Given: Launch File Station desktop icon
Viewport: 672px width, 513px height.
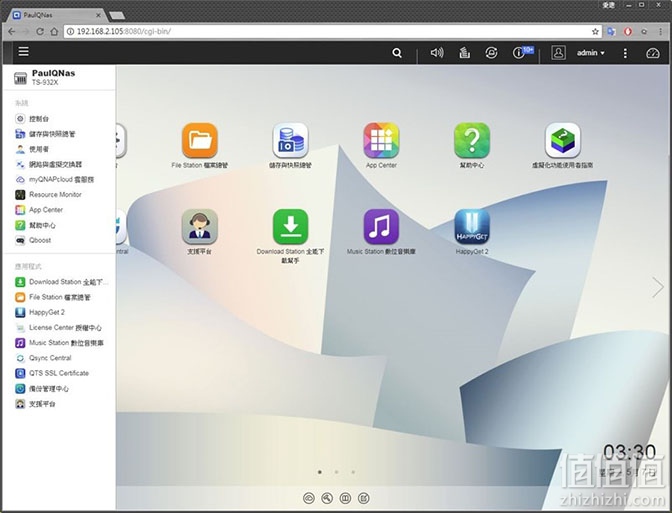Looking at the screenshot, I should [x=200, y=141].
